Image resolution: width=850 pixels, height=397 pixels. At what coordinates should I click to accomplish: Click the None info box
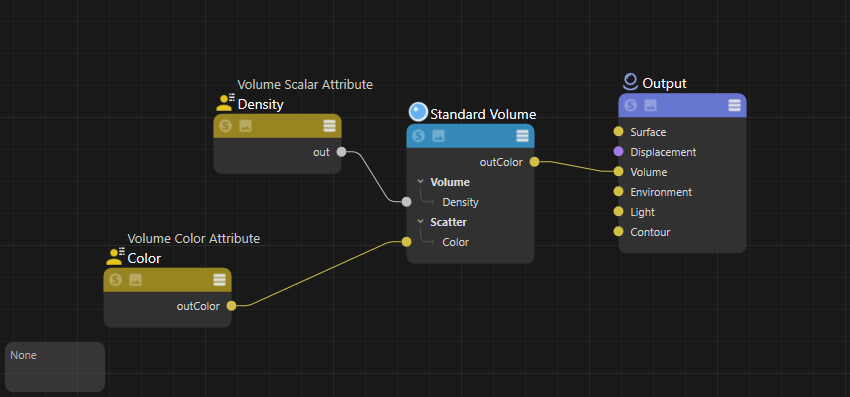55,367
